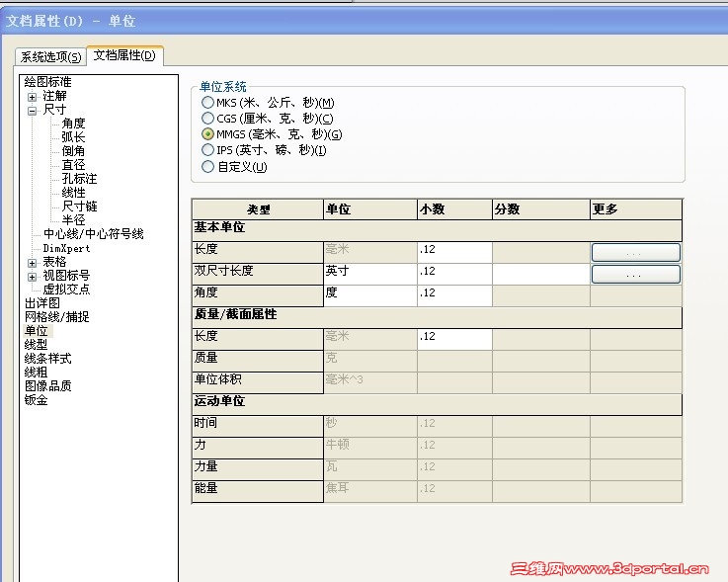728x582 pixels.
Task: Click the 分数 column header
Action: [x=541, y=209]
